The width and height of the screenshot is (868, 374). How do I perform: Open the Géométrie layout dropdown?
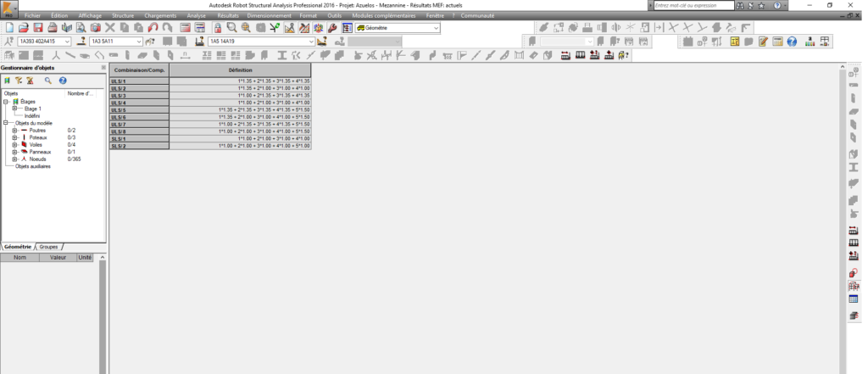pos(398,28)
